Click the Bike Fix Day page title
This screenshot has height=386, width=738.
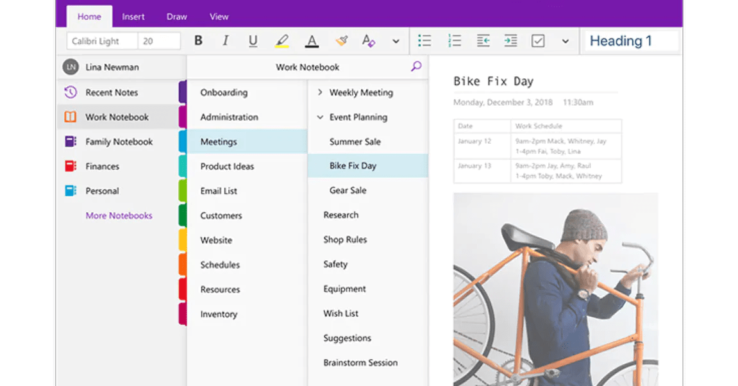[493, 81]
